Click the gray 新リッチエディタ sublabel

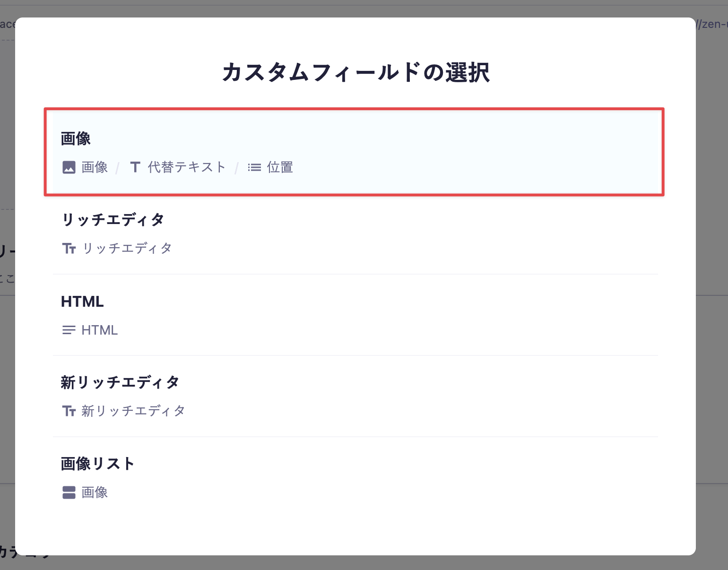click(133, 411)
